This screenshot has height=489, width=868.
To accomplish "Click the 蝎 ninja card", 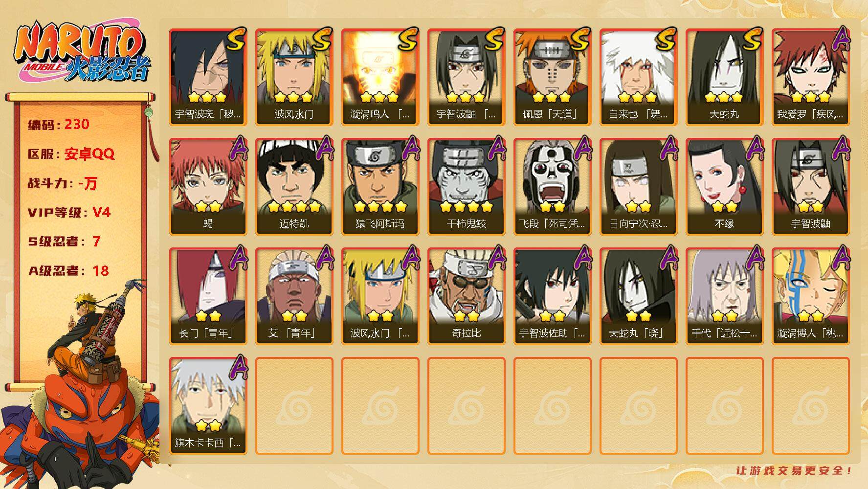I will (x=208, y=186).
